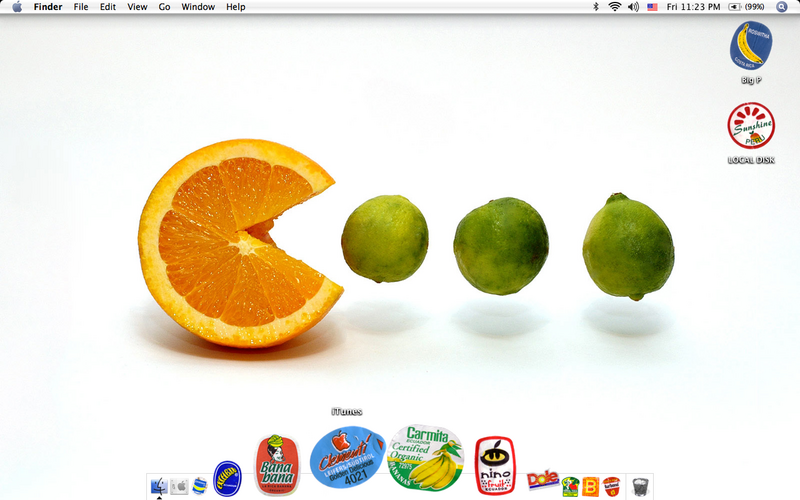
Task: Open the Edit menu
Action: 108,7
